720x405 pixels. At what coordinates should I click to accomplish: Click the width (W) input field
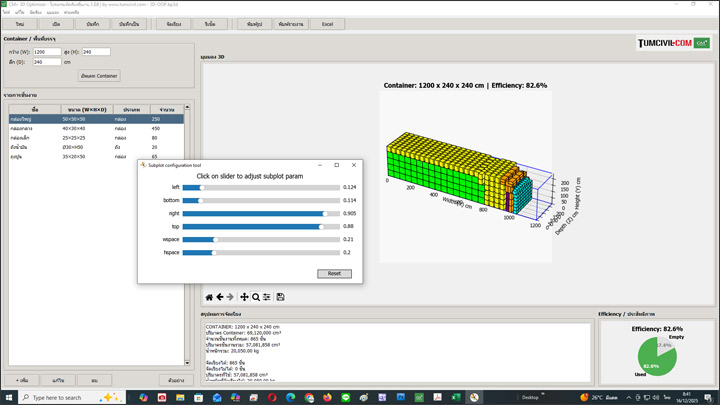click(x=47, y=51)
